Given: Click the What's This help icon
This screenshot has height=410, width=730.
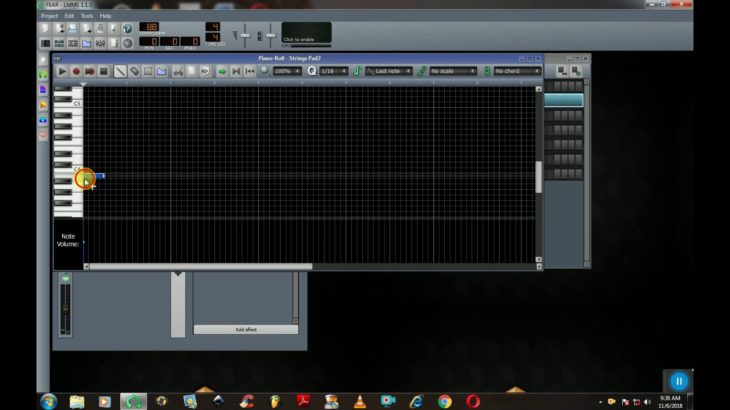Looking at the screenshot, I should [x=127, y=29].
